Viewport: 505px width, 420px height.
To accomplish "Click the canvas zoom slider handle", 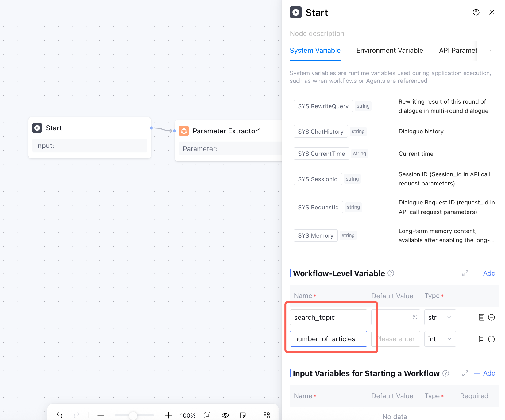I will point(133,415).
